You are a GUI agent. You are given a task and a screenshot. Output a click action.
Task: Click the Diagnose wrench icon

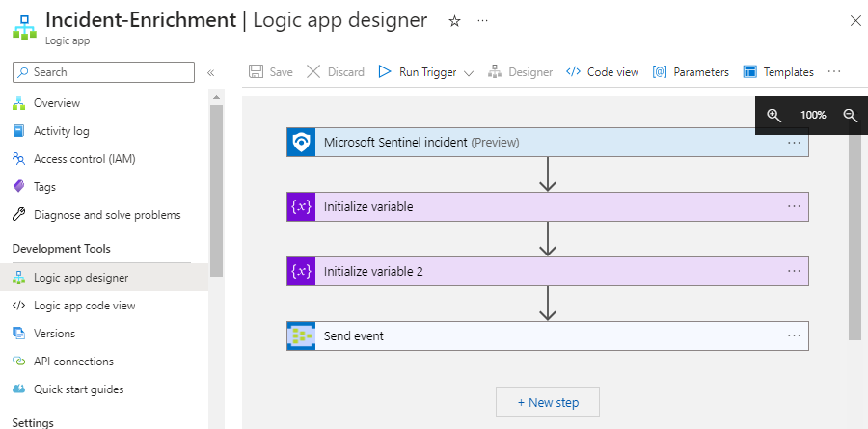[19, 215]
